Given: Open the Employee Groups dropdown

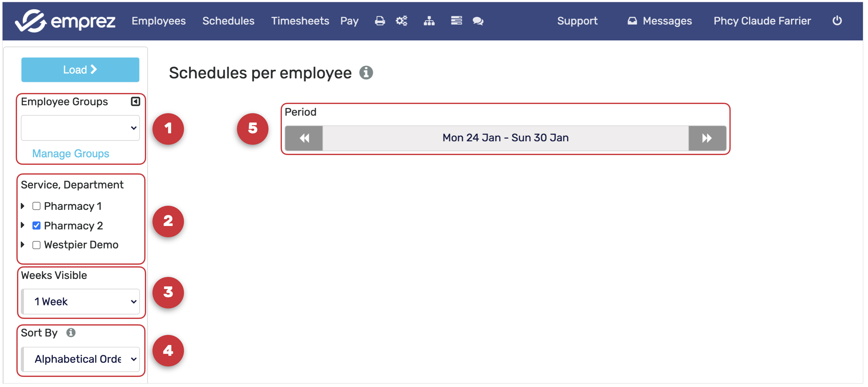Looking at the screenshot, I should click(80, 128).
